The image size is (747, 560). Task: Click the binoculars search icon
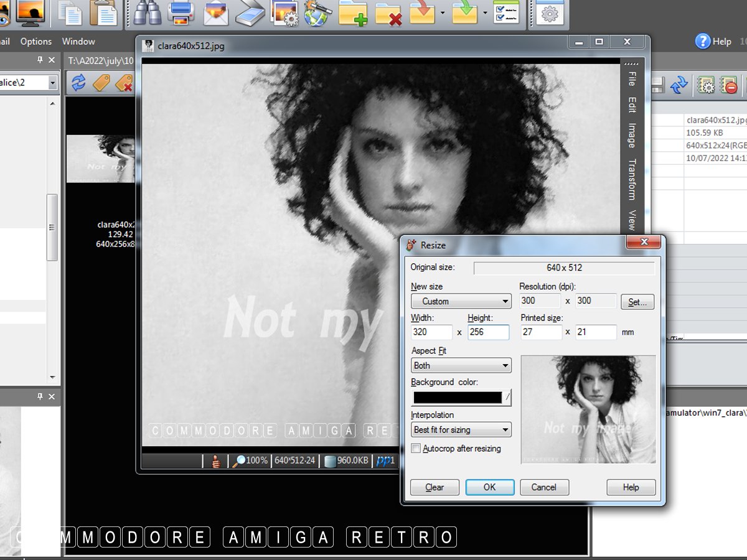point(148,12)
